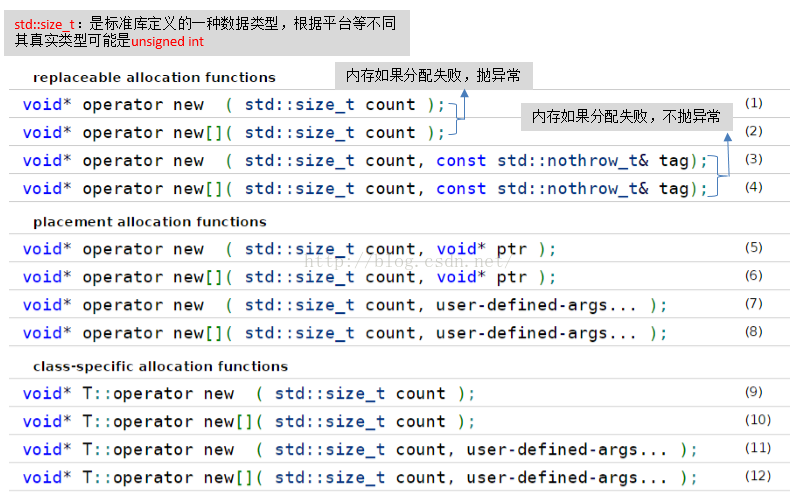
Task: Select the number label (8)
Action: (753, 332)
